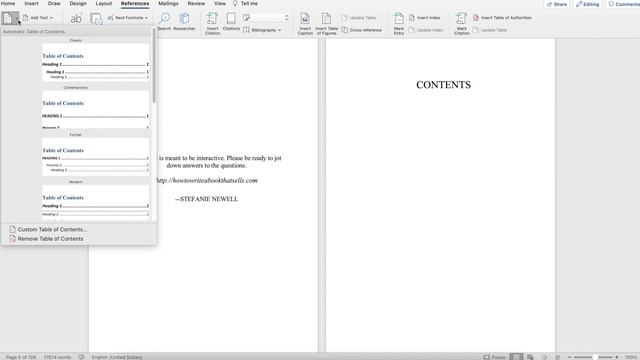Click English (United States) language indicator

click(x=117, y=357)
